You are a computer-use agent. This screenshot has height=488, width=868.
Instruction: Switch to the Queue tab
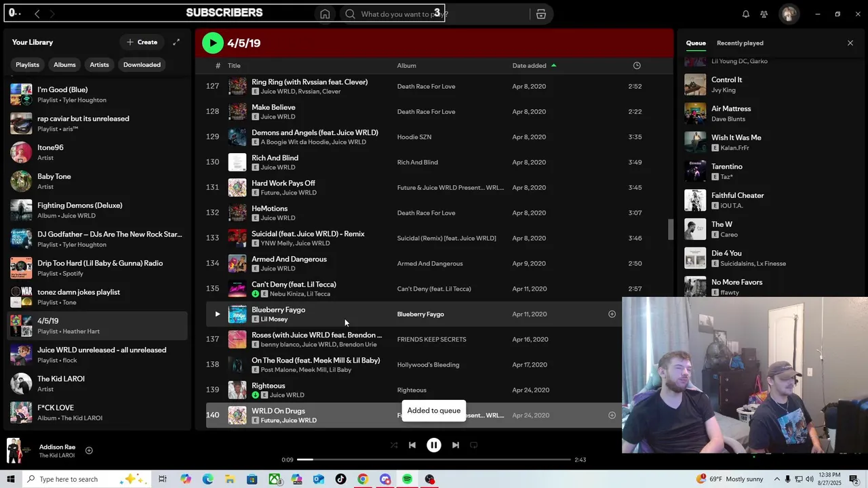[x=696, y=43]
